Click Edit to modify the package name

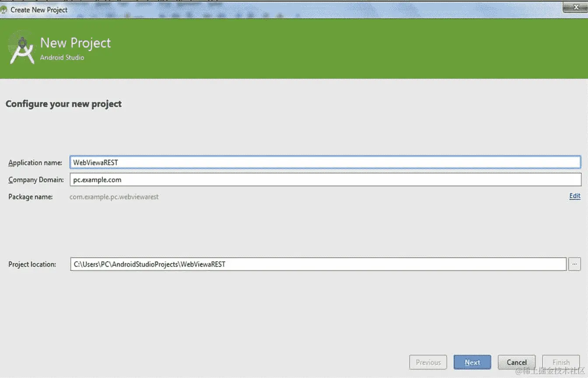(574, 196)
